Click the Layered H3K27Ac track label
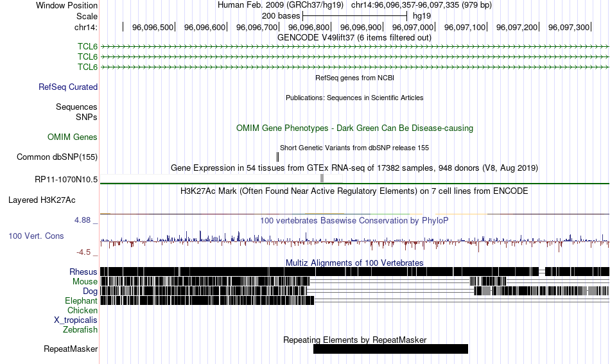Image resolution: width=610 pixels, height=364 pixels. tap(42, 200)
